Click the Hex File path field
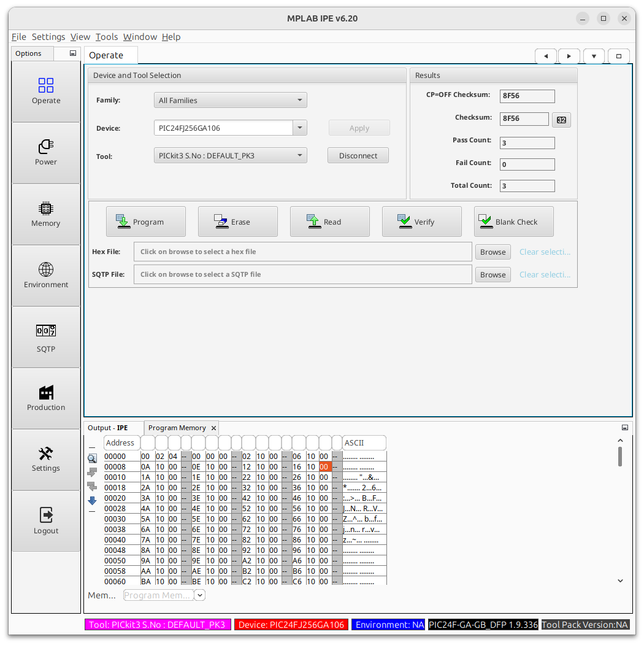644x645 pixels. click(x=303, y=252)
